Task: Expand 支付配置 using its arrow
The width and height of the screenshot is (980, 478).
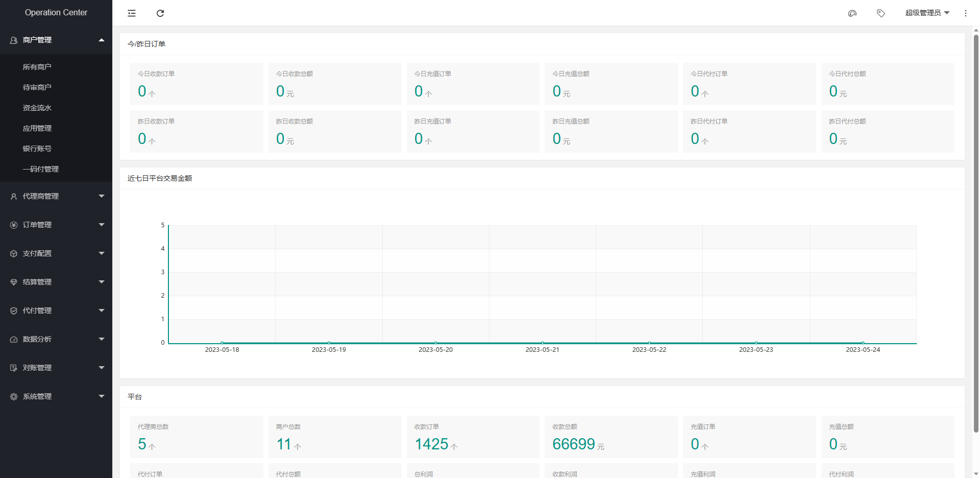Action: click(102, 253)
